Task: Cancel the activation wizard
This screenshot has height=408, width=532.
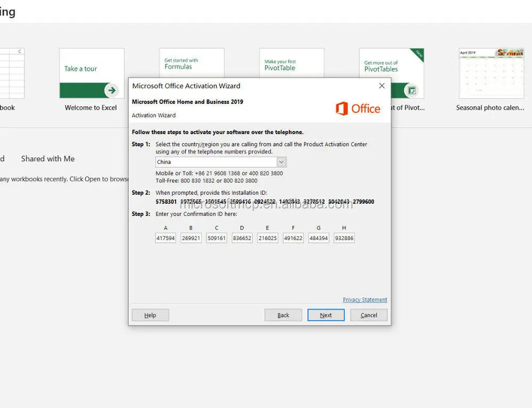Action: tap(369, 315)
